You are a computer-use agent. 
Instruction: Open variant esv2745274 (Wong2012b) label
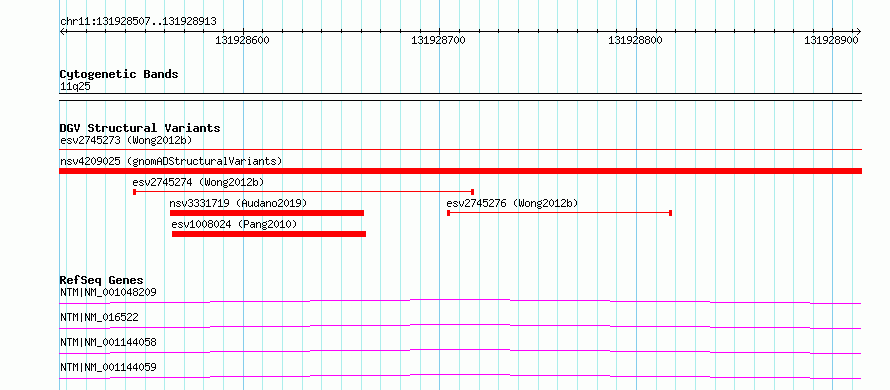click(199, 182)
